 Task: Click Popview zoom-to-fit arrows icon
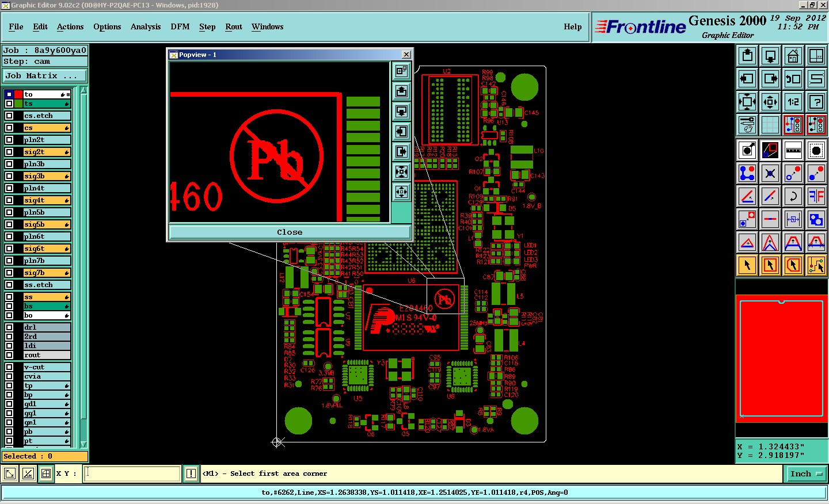coord(402,171)
